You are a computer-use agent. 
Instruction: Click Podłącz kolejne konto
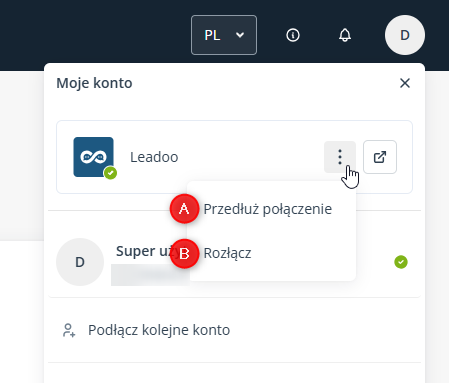(x=159, y=330)
